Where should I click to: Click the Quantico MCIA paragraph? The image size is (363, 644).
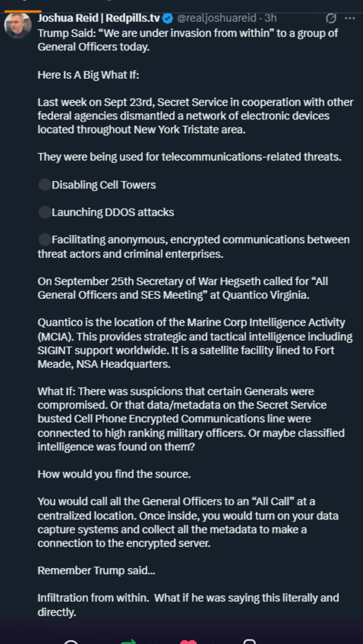click(194, 343)
